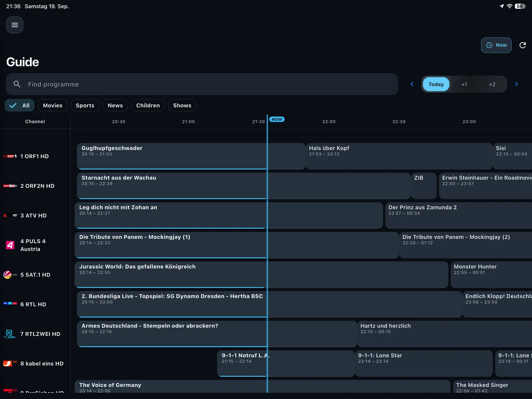The height and width of the screenshot is (399, 532).
Task: Open the hamburger menu button
Action: point(15,25)
